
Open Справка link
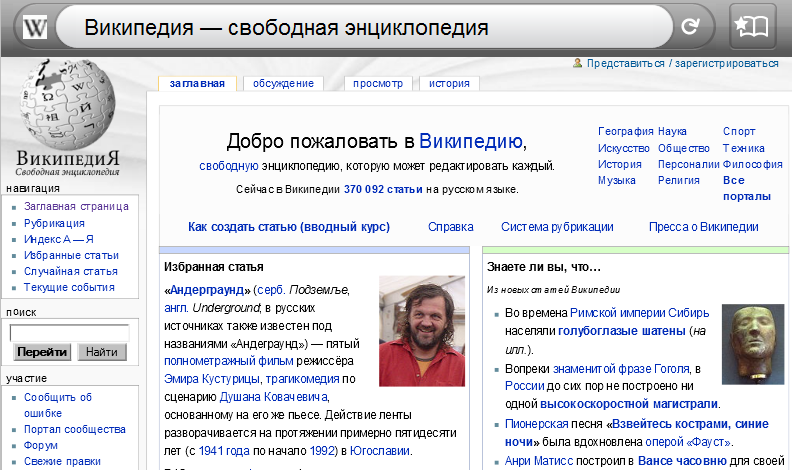(x=451, y=227)
